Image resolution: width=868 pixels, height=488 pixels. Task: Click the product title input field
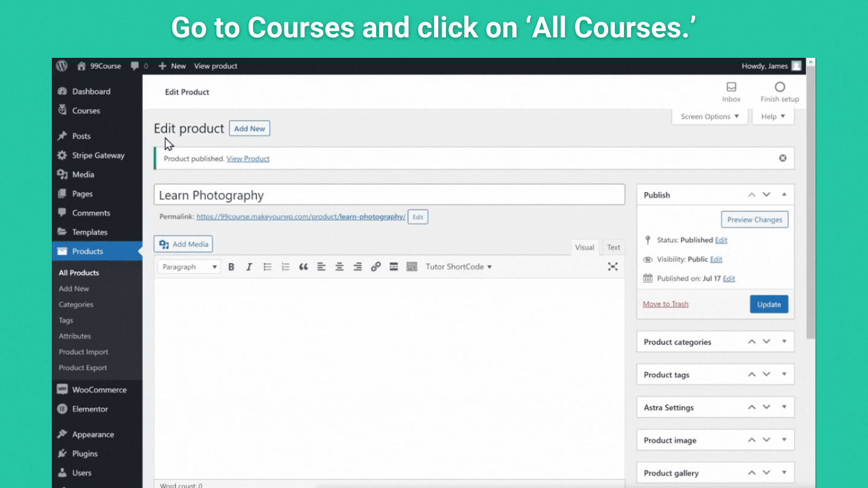[389, 195]
